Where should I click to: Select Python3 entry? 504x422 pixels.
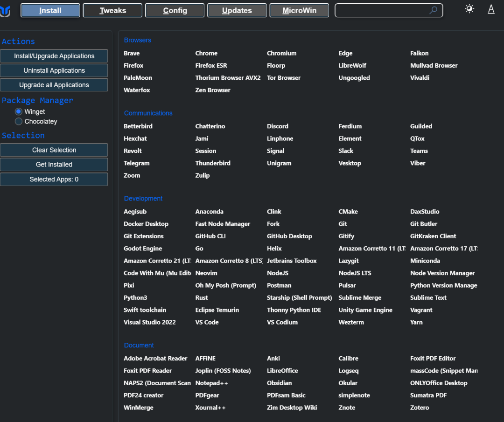click(x=135, y=297)
